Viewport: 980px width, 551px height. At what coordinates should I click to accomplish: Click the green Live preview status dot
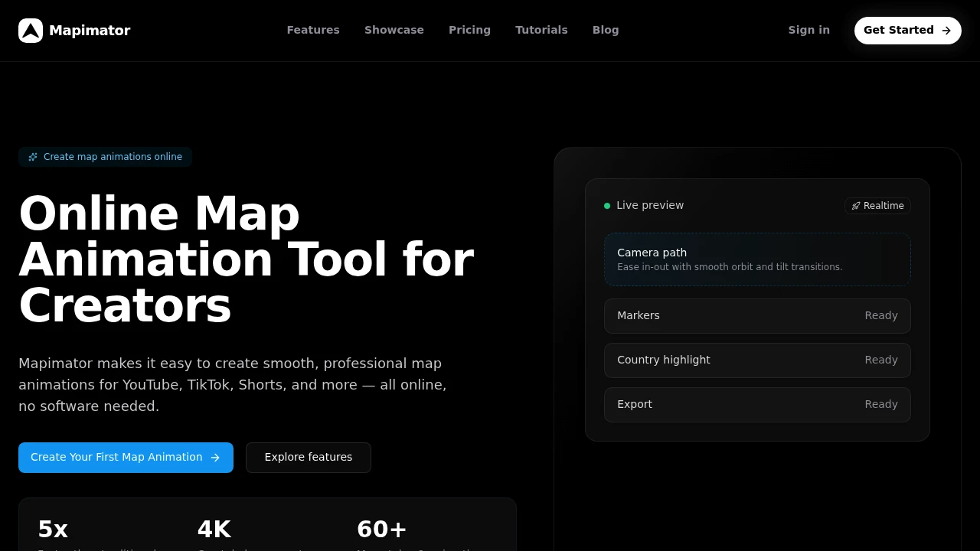tap(607, 206)
